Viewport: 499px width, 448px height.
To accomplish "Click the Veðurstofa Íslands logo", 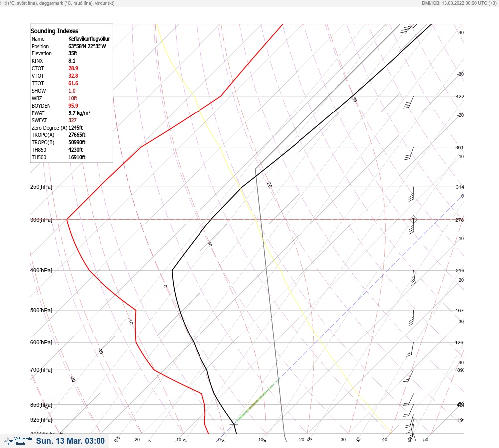I will (x=18, y=441).
